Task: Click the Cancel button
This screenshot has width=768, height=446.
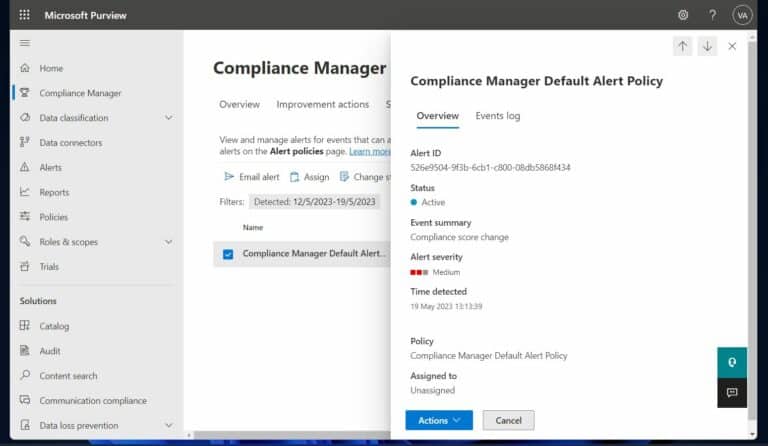Action: pyautogui.click(x=508, y=420)
